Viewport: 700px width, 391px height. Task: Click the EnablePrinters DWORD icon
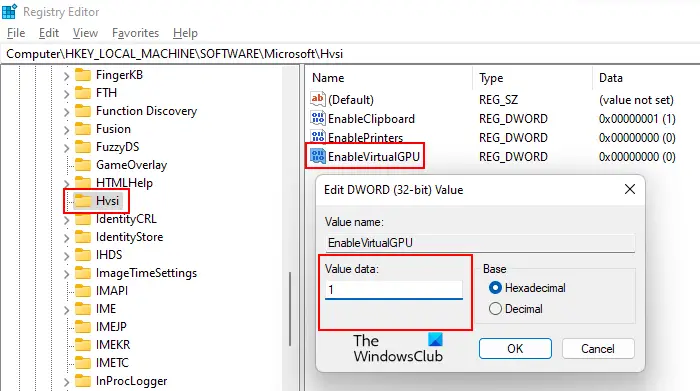tap(317, 137)
